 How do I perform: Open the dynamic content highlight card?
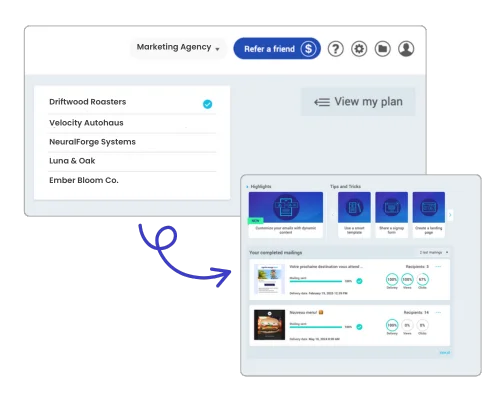[286, 214]
